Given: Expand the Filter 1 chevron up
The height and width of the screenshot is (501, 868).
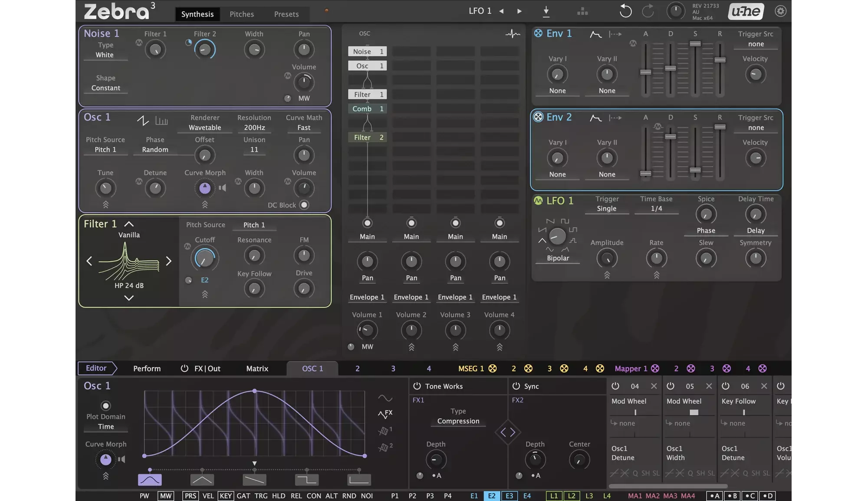Looking at the screenshot, I should [129, 224].
